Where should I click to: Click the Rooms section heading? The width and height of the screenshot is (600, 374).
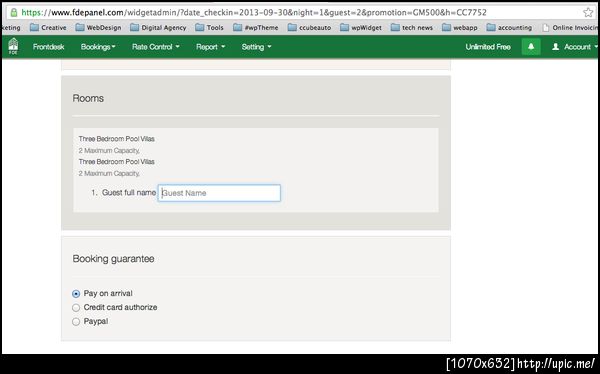click(x=88, y=98)
